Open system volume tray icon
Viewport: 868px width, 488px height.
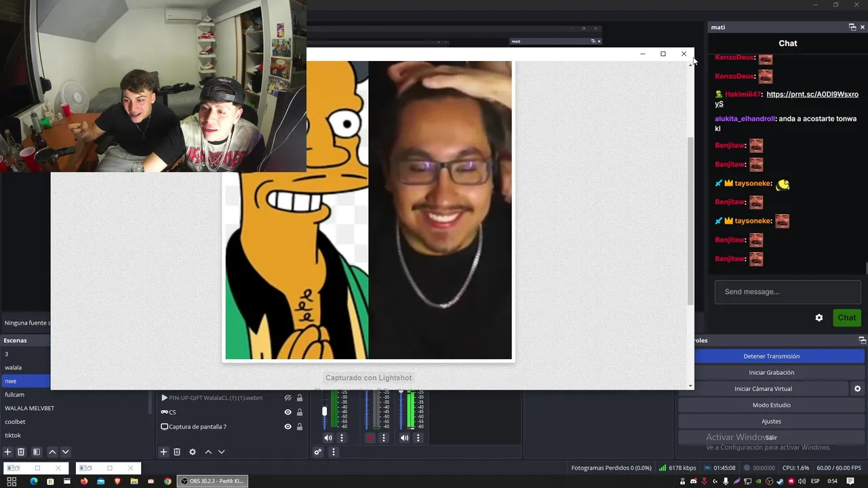802,481
